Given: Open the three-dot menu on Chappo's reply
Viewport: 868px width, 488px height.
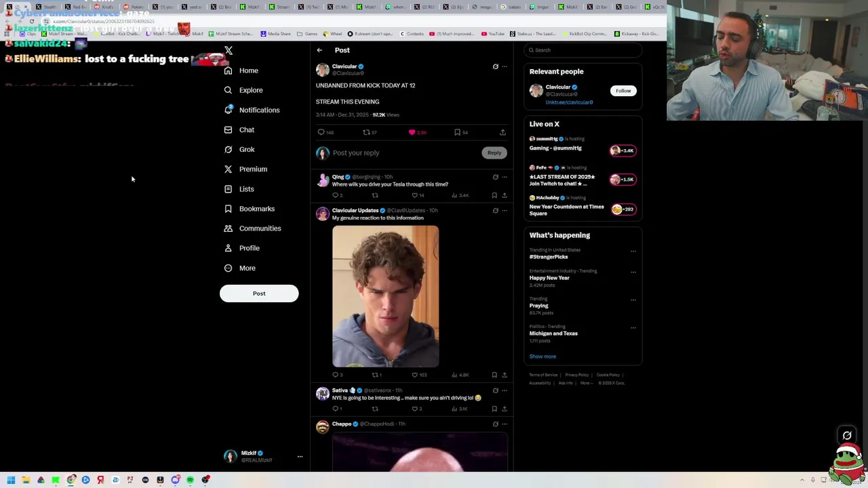Looking at the screenshot, I should point(505,424).
